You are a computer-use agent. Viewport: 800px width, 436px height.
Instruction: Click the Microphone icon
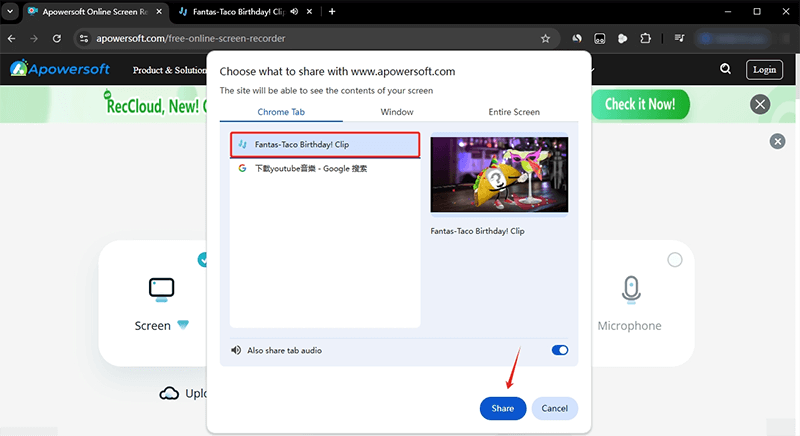point(629,290)
